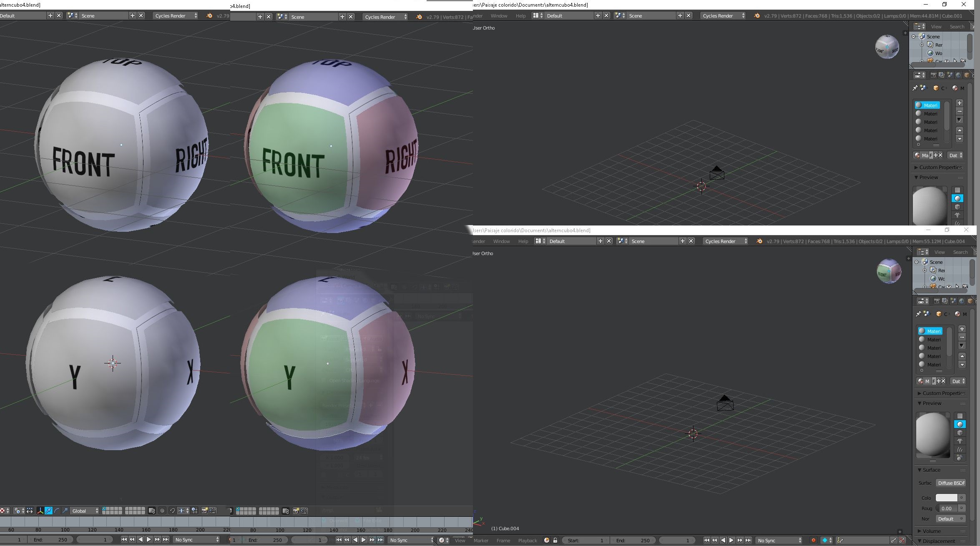Screen dimensions: 980x546
Task: Open Diffuse BSDF surface shader selector
Action: [x=951, y=483]
